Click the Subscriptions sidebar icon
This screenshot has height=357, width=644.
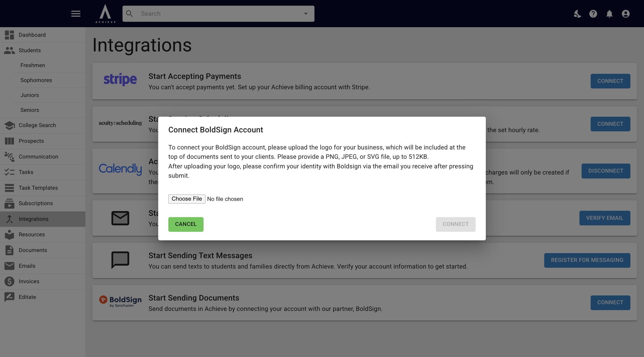click(x=9, y=203)
